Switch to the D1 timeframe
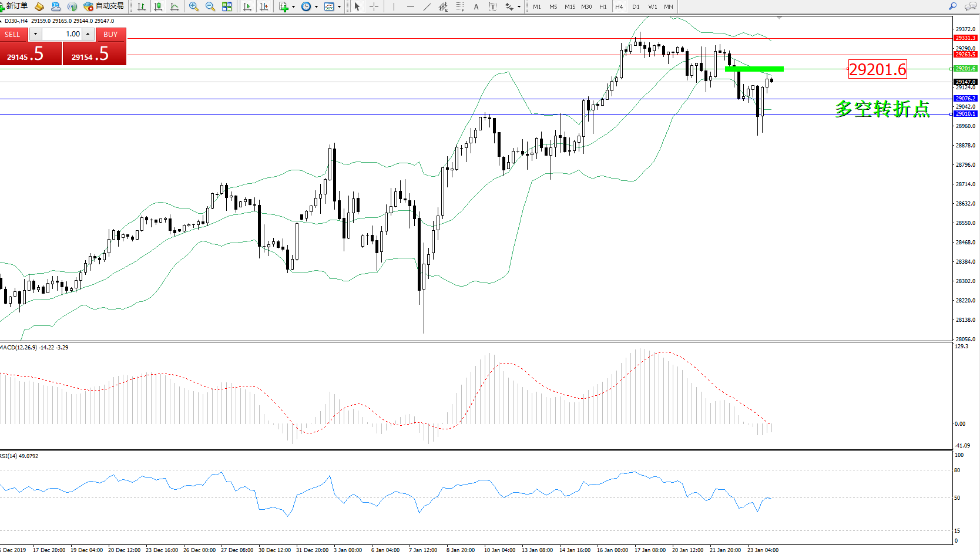This screenshot has width=980, height=555. 636,6
